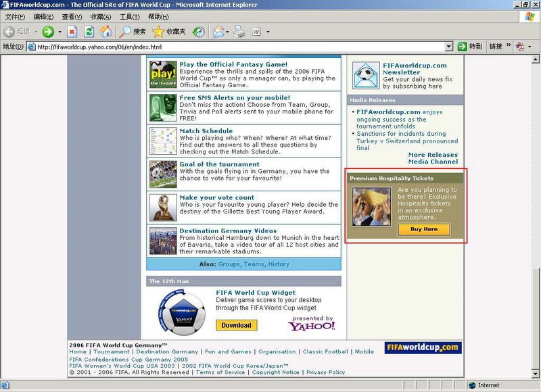Click the PDF icon on links bar
Viewport: 541px width, 392px height.
click(519, 46)
